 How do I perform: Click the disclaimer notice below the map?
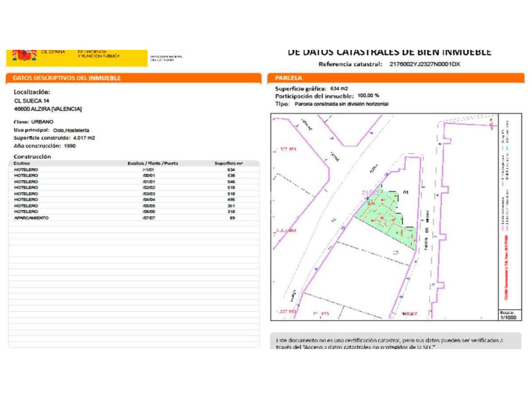point(390,342)
